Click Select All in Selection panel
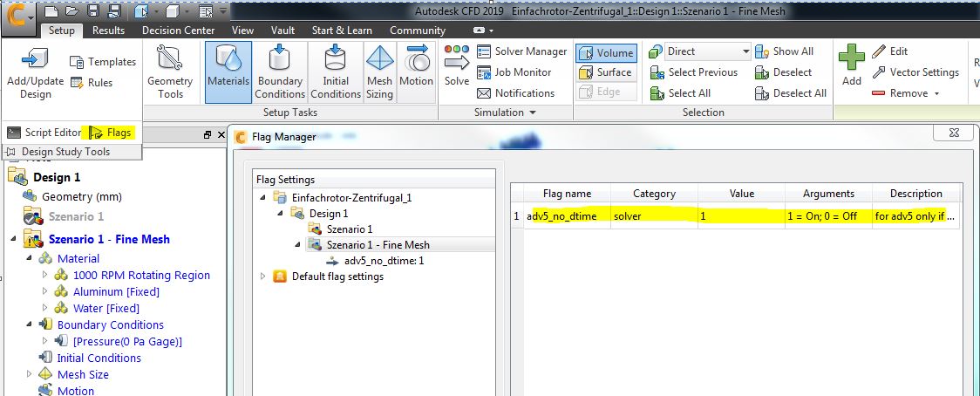This screenshot has height=396, width=980. 681,92
